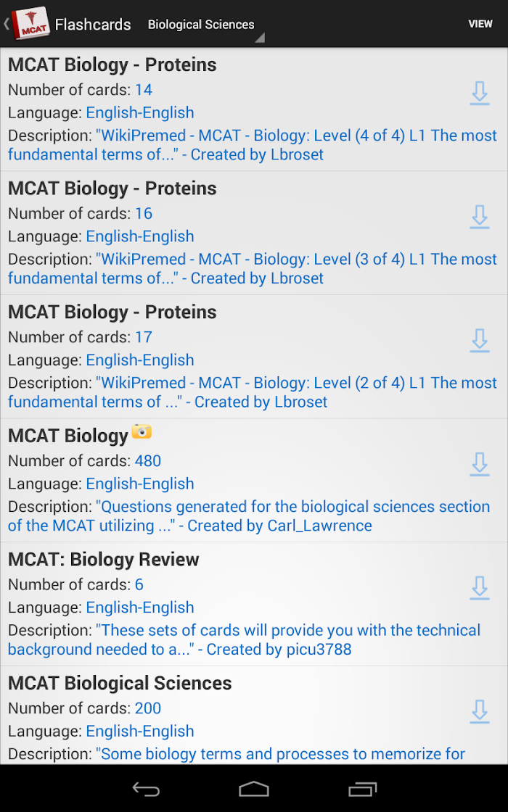The height and width of the screenshot is (812, 508).
Task: Tap the Android back navigation button
Action: click(x=146, y=789)
